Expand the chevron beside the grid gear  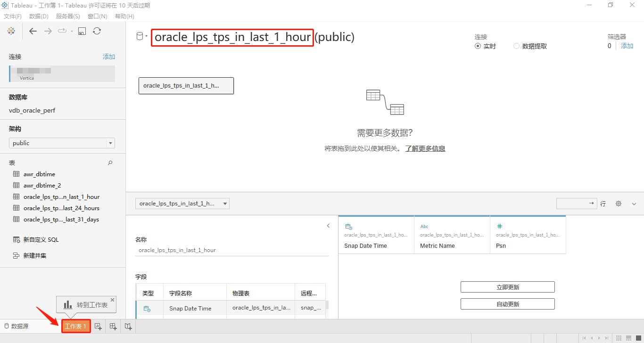(x=634, y=204)
